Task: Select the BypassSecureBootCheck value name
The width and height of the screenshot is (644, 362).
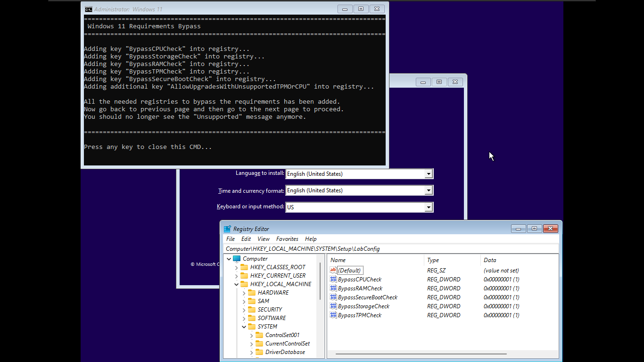Action: [x=368, y=297]
